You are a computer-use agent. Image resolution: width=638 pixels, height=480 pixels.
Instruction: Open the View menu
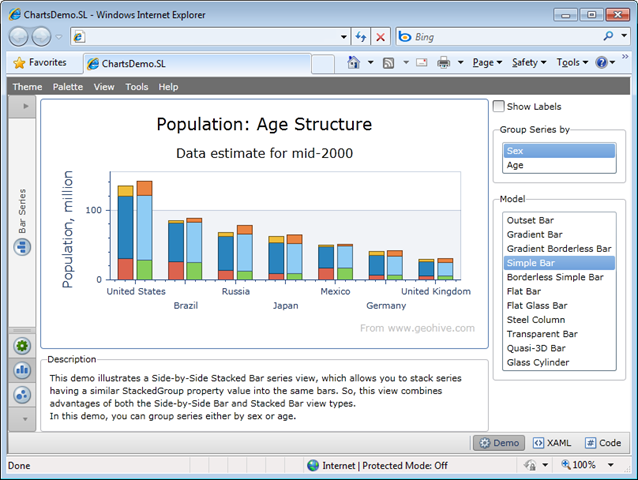104,87
